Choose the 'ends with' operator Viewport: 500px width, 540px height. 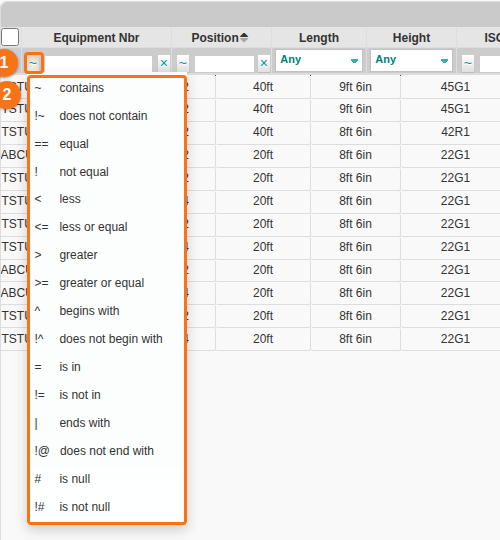pos(107,423)
